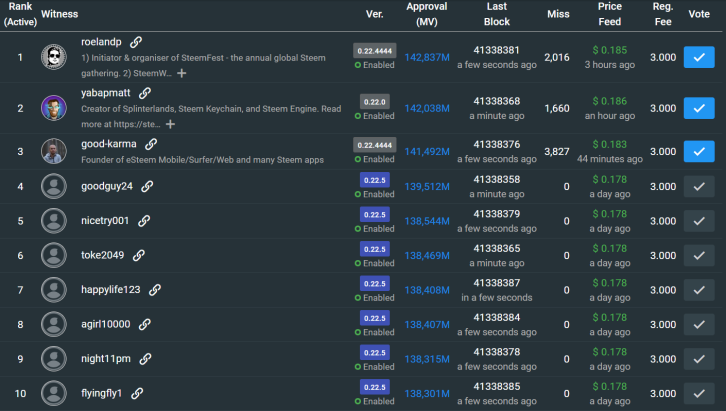This screenshot has height=411, width=726.
Task: Open good-karma witness name link
Action: [109, 143]
